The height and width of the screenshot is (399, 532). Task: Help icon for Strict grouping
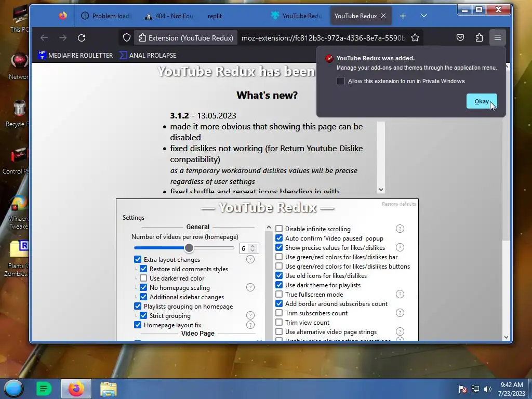[x=250, y=315]
